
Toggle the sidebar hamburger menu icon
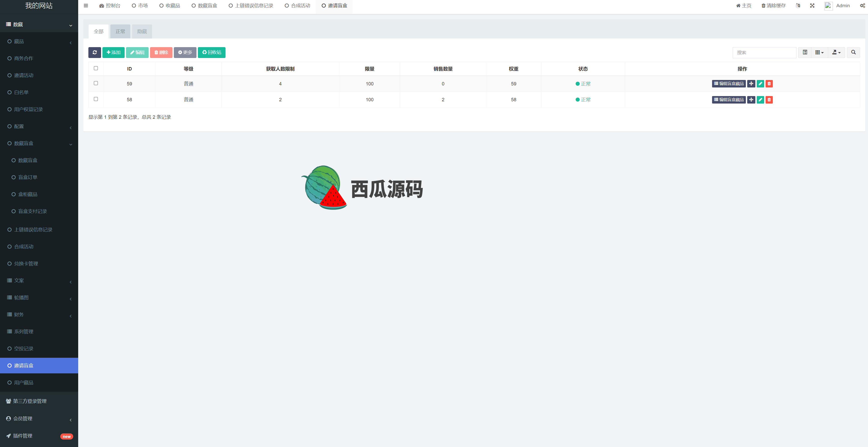(x=86, y=6)
